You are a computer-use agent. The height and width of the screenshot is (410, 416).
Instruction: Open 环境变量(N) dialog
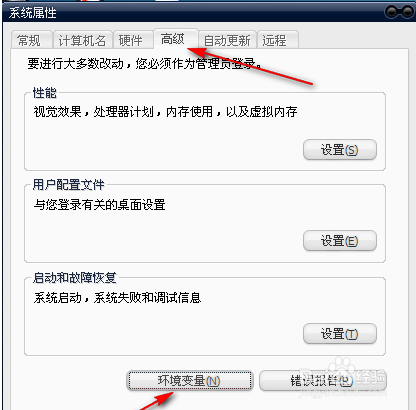point(190,381)
